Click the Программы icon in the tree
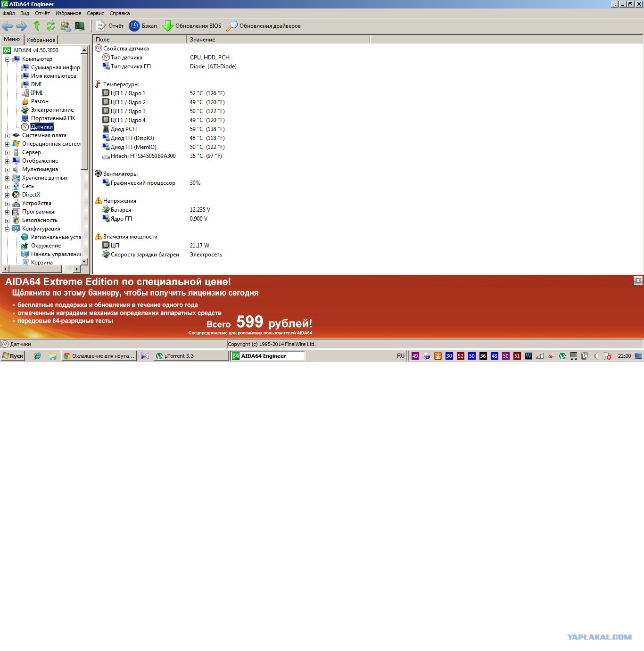Image resolution: width=644 pixels, height=651 pixels. click(x=16, y=212)
